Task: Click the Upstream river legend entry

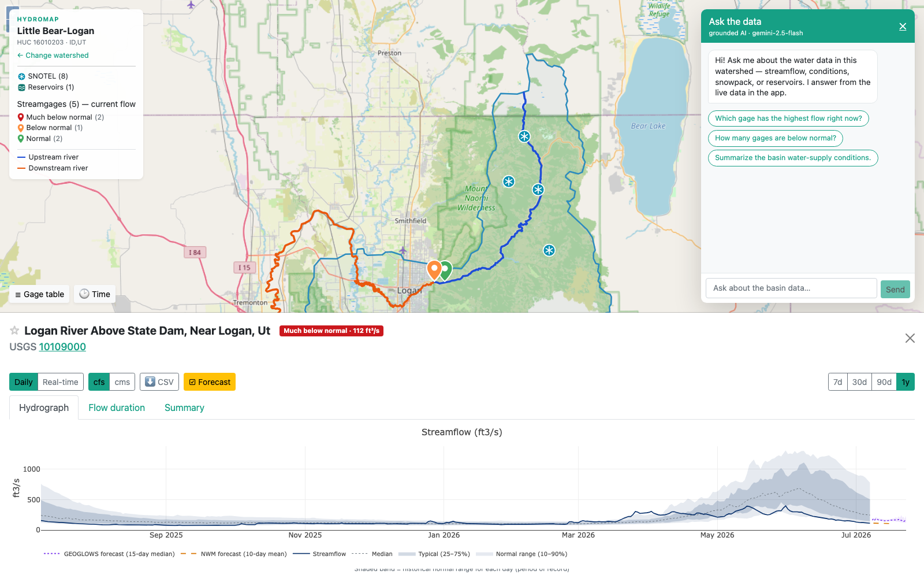Action: pos(48,157)
